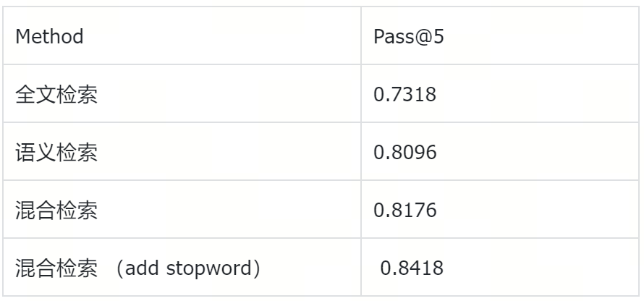
Task: Click the row border below 0.8096
Action: 500,180
